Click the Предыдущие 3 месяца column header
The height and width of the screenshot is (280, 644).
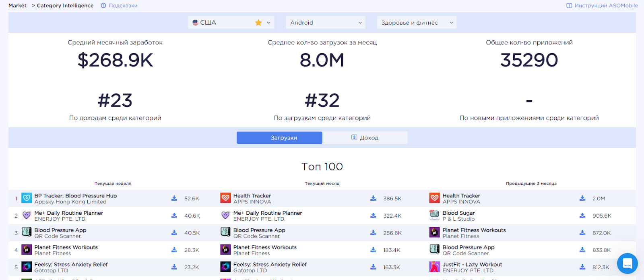coord(531,184)
